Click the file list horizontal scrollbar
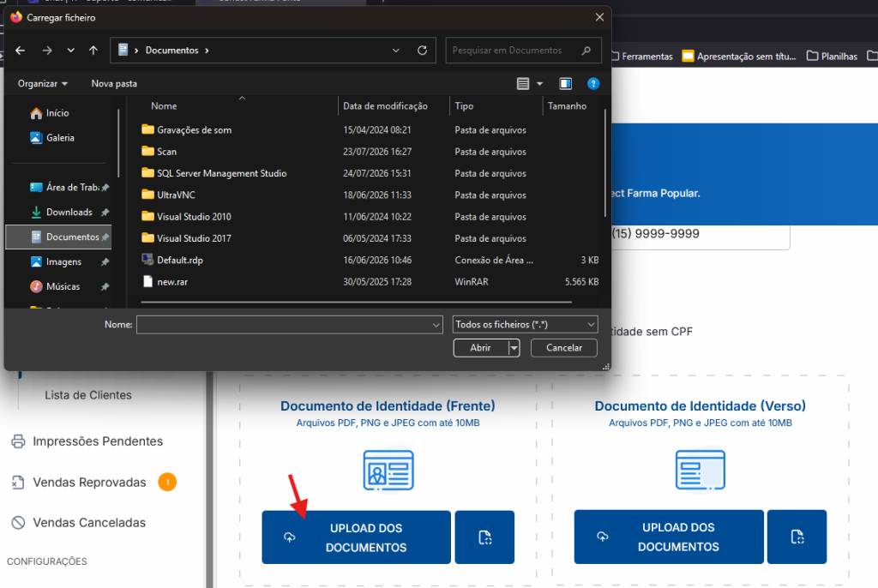The width and height of the screenshot is (878, 588). (356, 303)
